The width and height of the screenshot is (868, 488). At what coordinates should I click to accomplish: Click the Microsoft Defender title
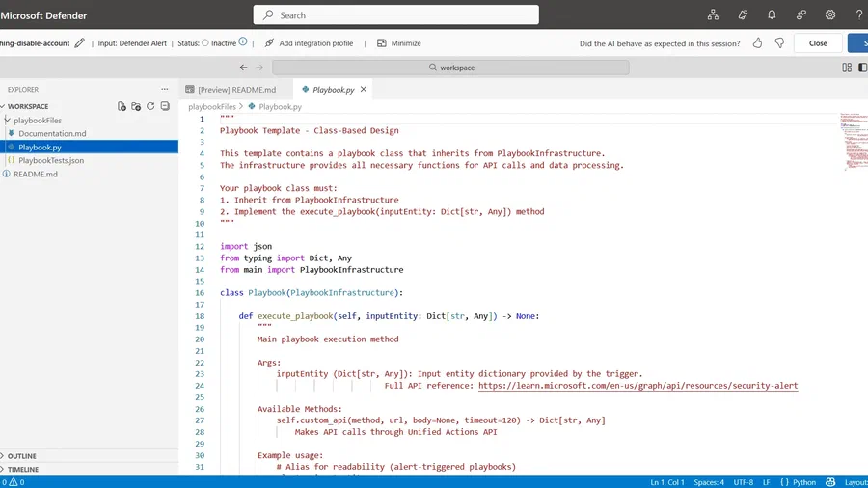coord(43,15)
